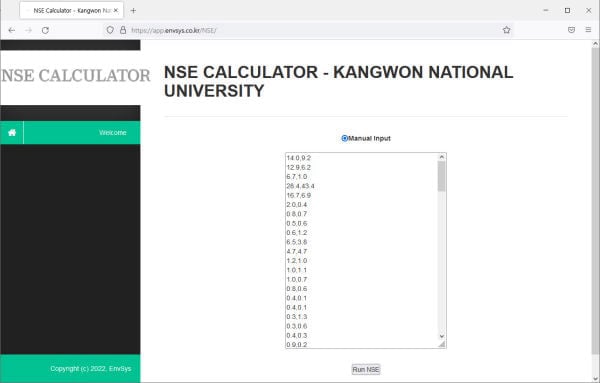600x383 pixels.
Task: Open the Pocket save icon
Action: tap(571, 30)
